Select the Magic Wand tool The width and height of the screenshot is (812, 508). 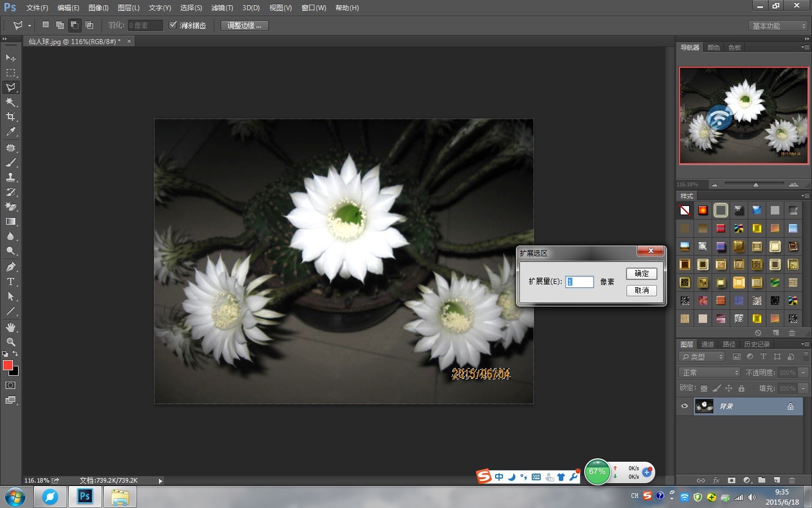pyautogui.click(x=11, y=102)
